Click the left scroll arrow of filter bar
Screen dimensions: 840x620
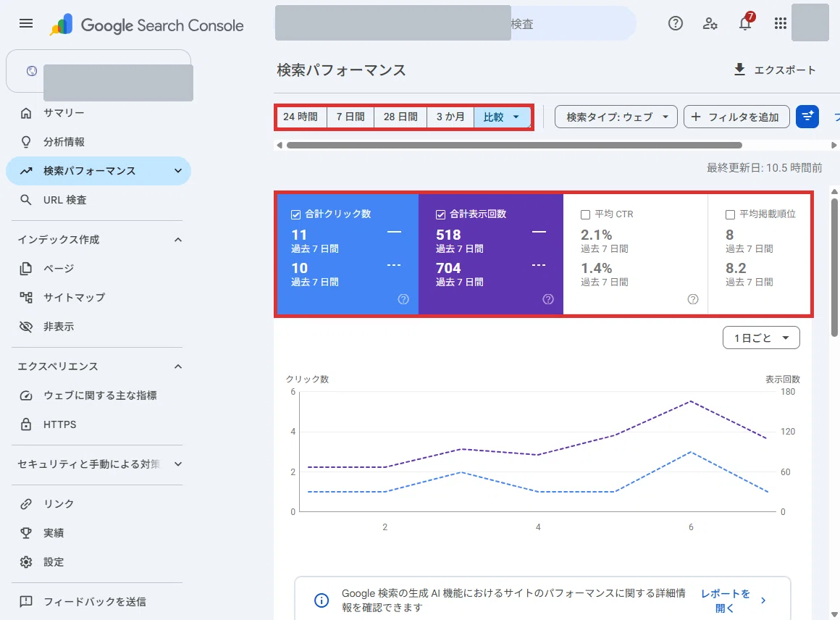(279, 145)
